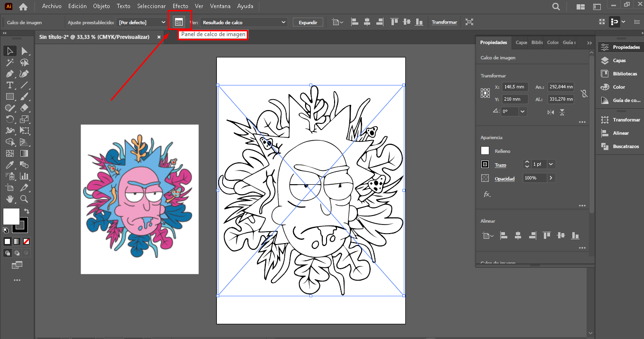Open the Trazo stroke options link
644x339 pixels.
(501, 165)
